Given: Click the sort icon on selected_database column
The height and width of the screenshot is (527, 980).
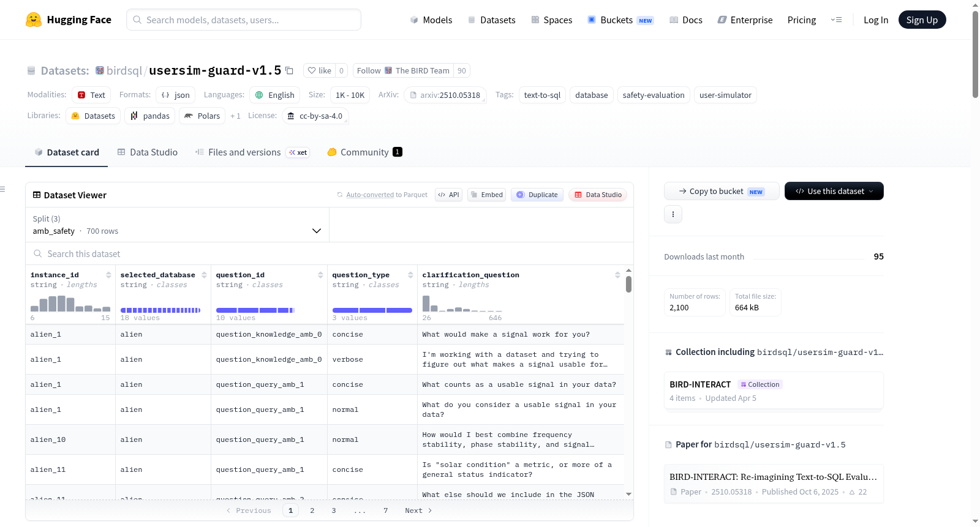Looking at the screenshot, I should pos(204,275).
